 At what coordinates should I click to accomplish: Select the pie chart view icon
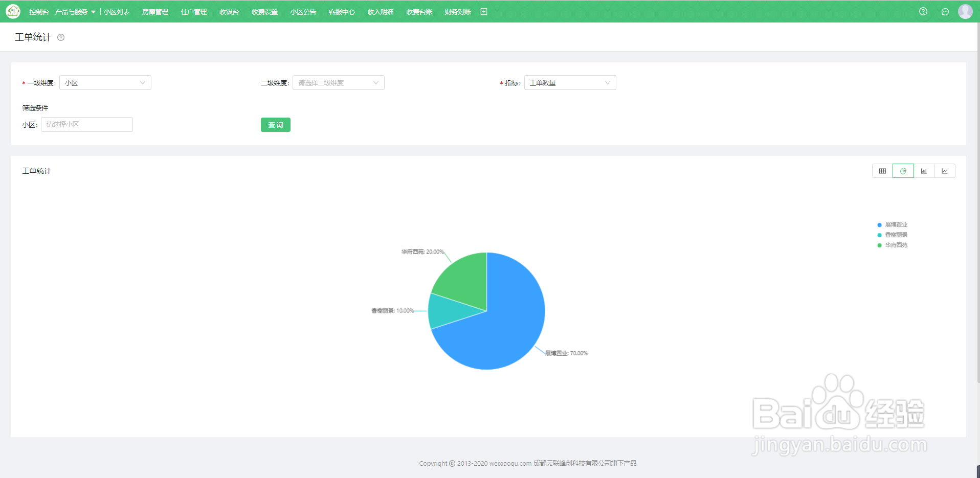coord(903,171)
